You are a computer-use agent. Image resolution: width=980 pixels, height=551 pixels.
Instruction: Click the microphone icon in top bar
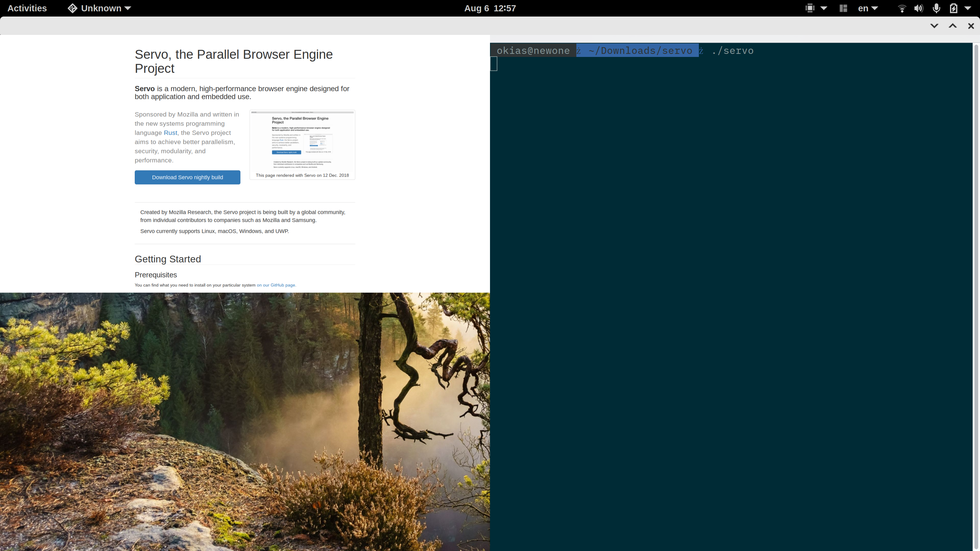pos(936,8)
